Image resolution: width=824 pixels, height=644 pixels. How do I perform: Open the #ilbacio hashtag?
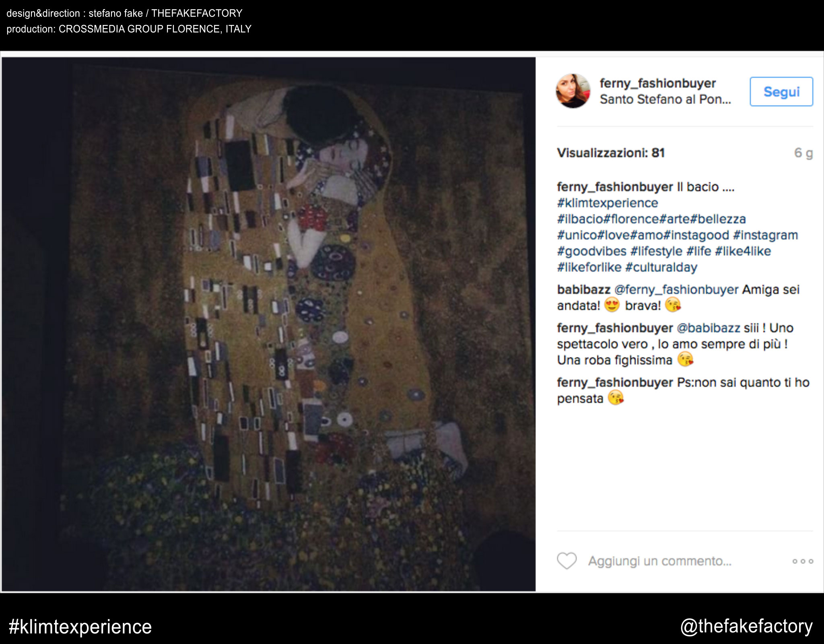(x=580, y=219)
